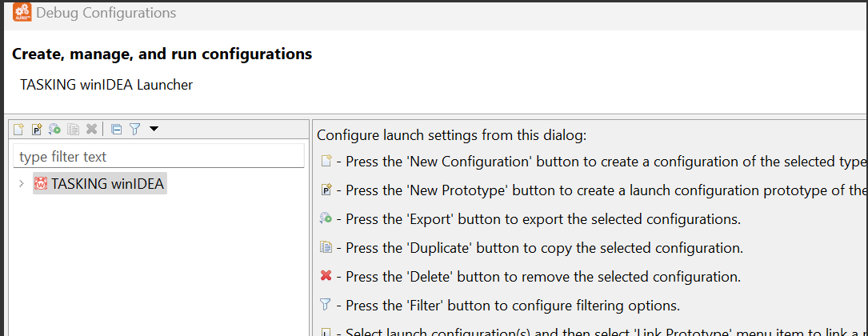The height and width of the screenshot is (336, 868).
Task: Click the Duplicate icon in instructions list
Action: click(x=326, y=248)
